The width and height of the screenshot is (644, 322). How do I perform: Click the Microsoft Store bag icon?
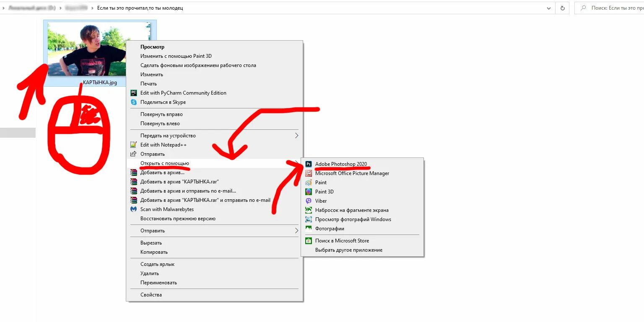point(309,241)
